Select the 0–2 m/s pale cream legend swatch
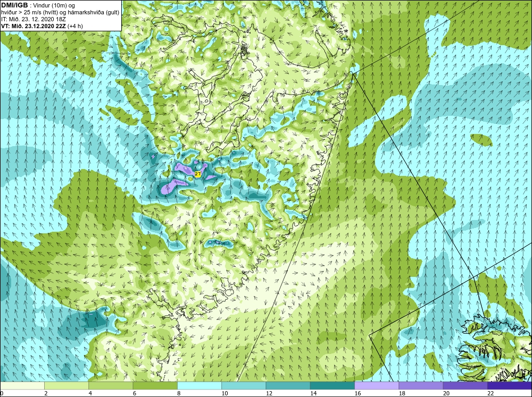The image size is (532, 397). pos(22,385)
